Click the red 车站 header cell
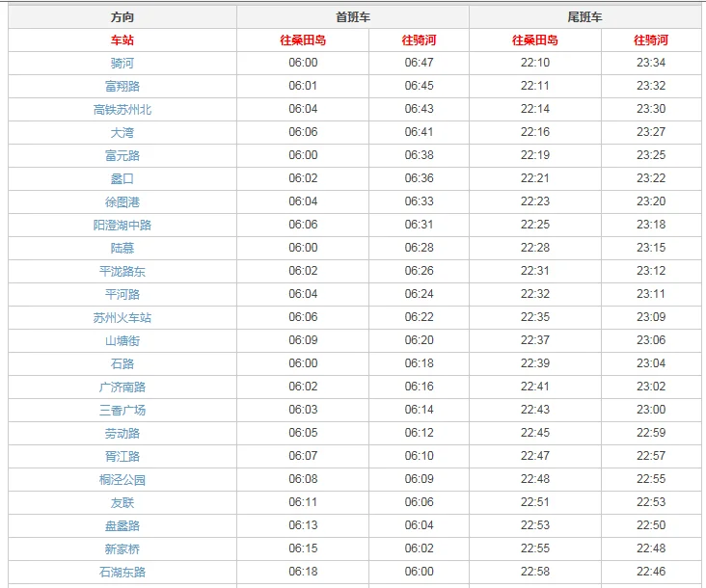 click(x=122, y=40)
